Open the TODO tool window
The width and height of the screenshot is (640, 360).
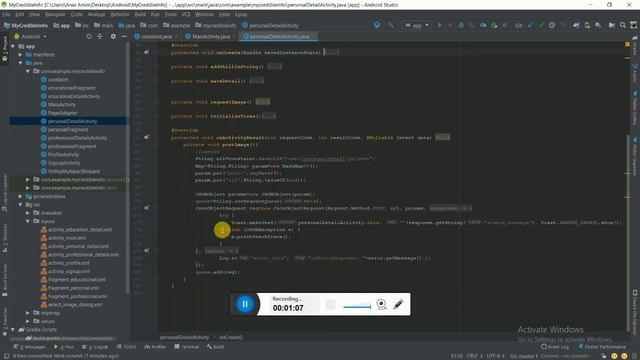pos(126,347)
